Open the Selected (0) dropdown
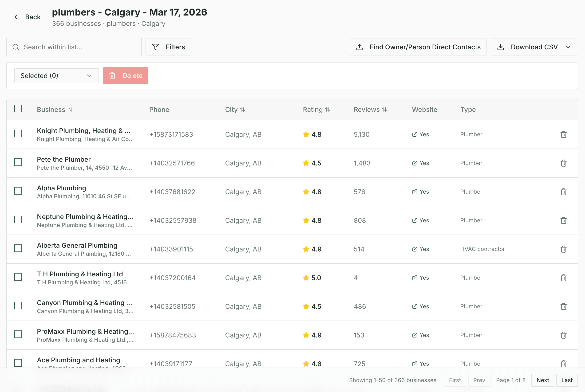Image resolution: width=585 pixels, height=392 pixels. click(x=56, y=75)
